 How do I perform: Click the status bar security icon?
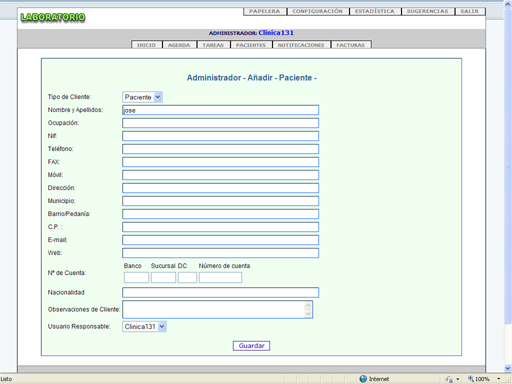click(x=449, y=379)
